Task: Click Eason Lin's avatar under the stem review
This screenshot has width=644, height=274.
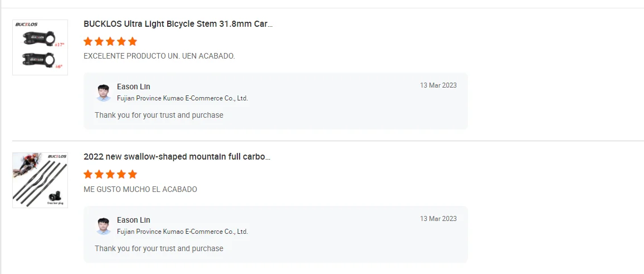Action: tap(103, 93)
